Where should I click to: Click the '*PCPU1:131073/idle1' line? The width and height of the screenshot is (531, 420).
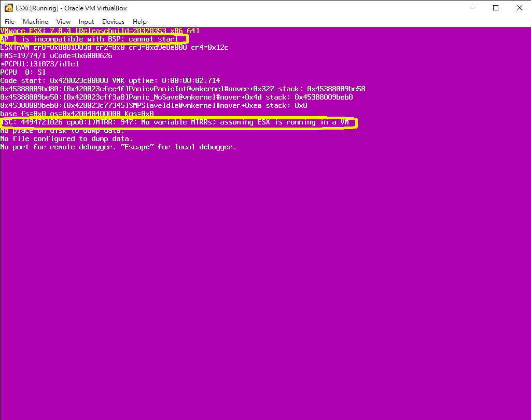[39, 64]
